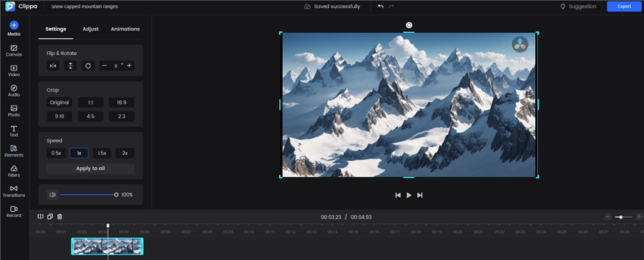Flip the clip vertically
Viewport: 644px width, 260px height.
coord(70,66)
